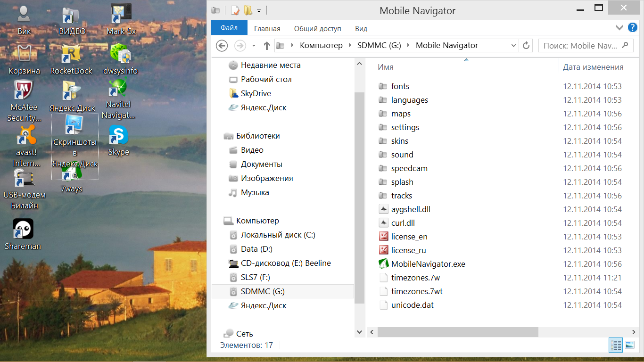Open the Shareman desktop shortcut

(23, 230)
